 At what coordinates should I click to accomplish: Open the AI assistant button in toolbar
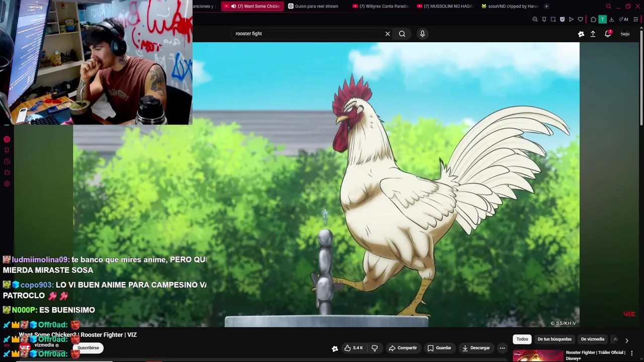[x=623, y=19]
